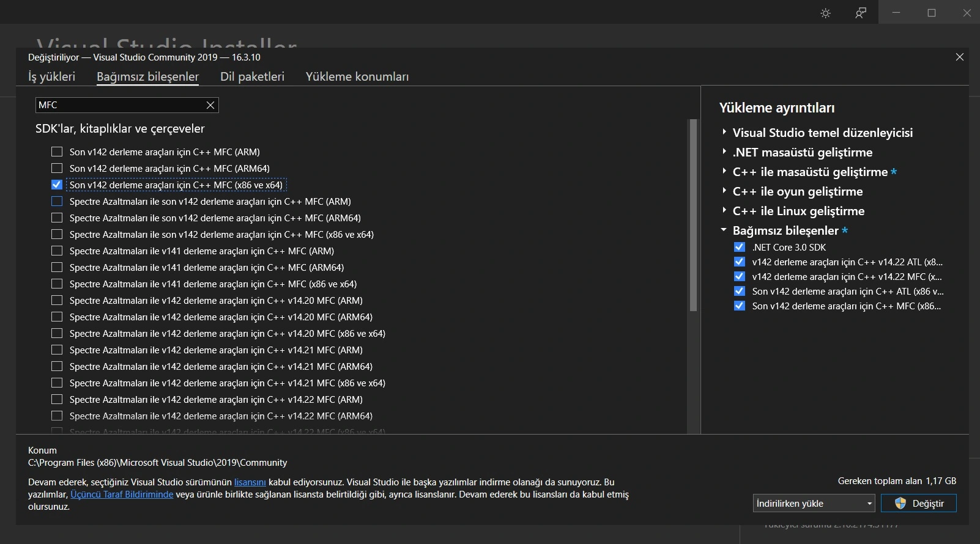The height and width of the screenshot is (544, 980).
Task: Check Spectre v141 C++ MFC (ARM) checkbox
Action: 57,251
